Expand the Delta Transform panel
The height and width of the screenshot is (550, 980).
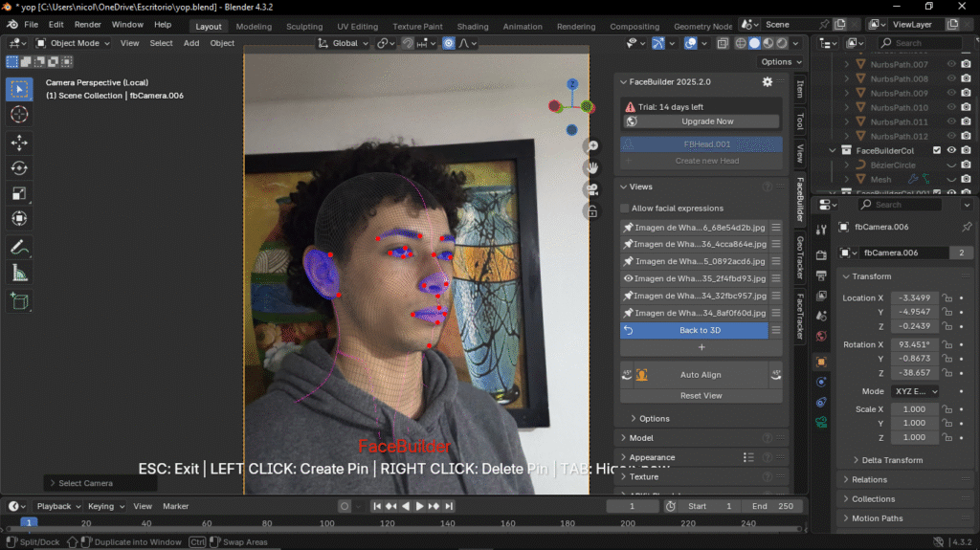tap(891, 460)
